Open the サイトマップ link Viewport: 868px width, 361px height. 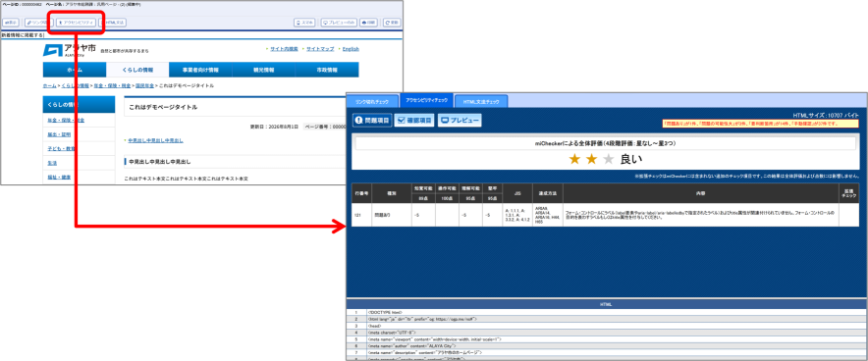pos(320,49)
